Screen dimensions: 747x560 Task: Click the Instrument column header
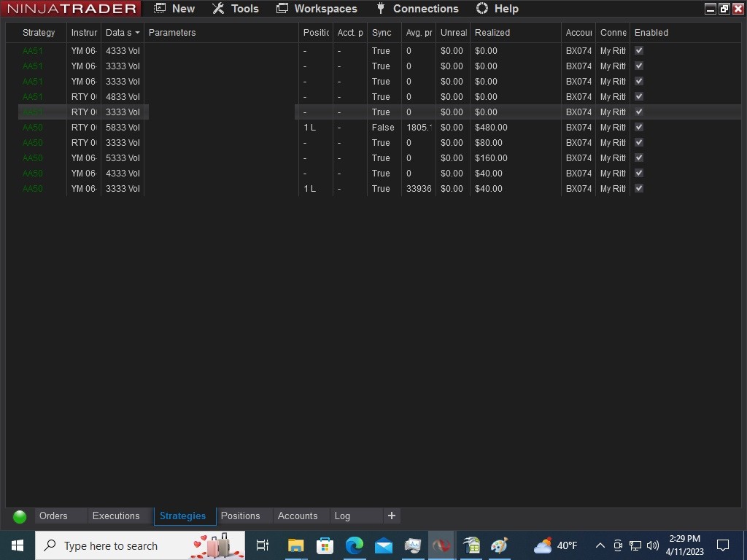tap(84, 32)
